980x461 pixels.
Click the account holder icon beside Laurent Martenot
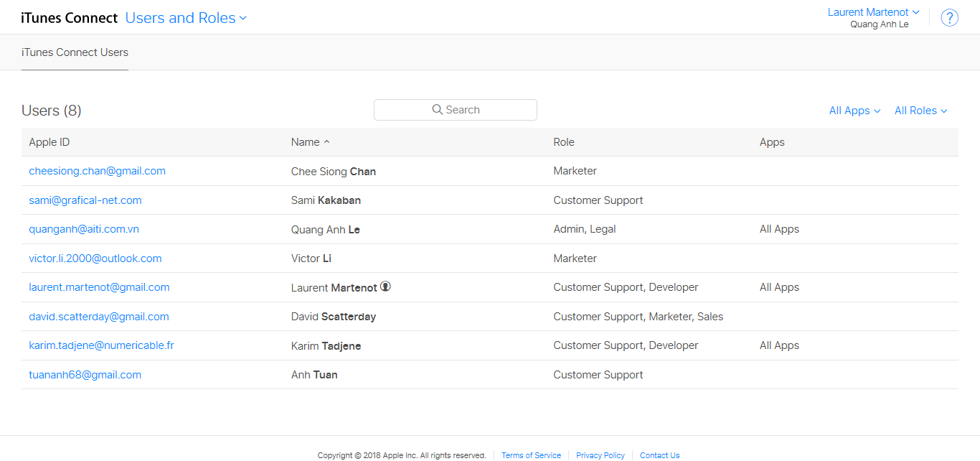pyautogui.click(x=385, y=287)
